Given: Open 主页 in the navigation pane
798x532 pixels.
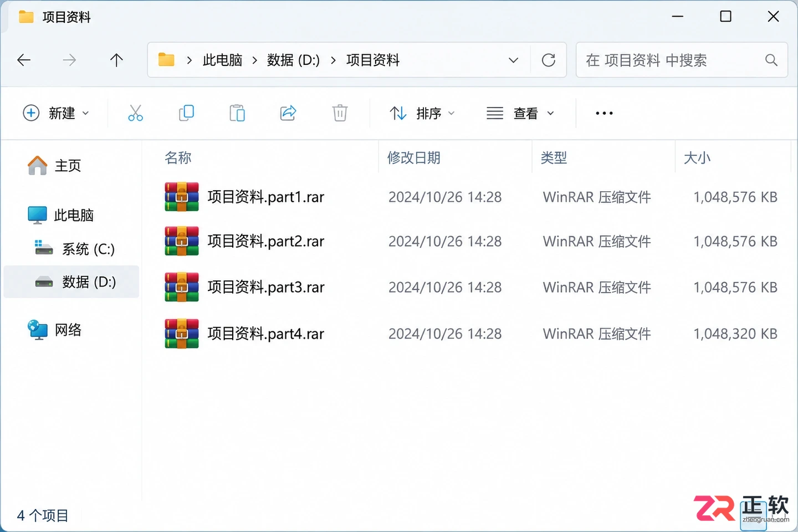Looking at the screenshot, I should tap(54, 165).
